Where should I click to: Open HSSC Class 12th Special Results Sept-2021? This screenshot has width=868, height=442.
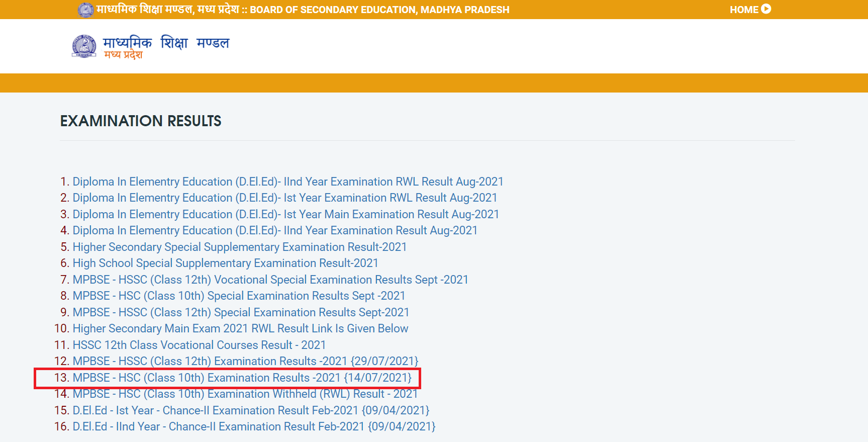tap(241, 312)
